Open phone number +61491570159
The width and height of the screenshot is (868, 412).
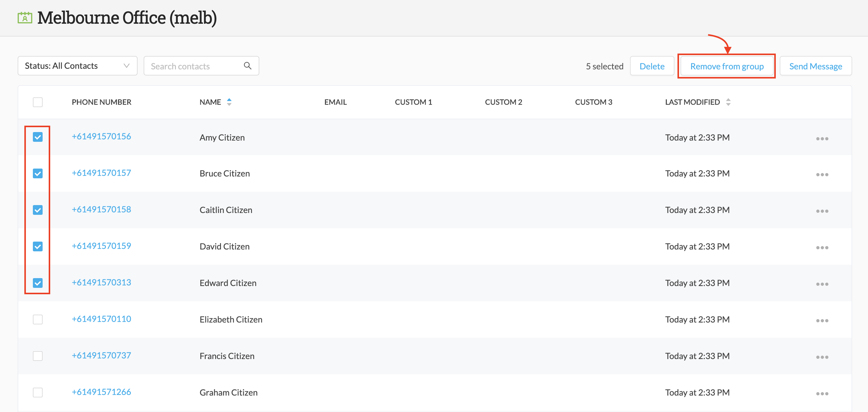pyautogui.click(x=101, y=246)
